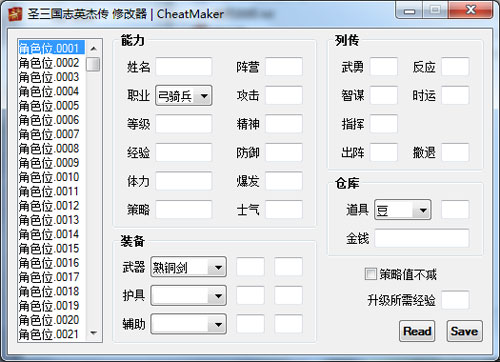Select 角色位.0009 in the character list
The image size is (500, 362).
click(52, 163)
